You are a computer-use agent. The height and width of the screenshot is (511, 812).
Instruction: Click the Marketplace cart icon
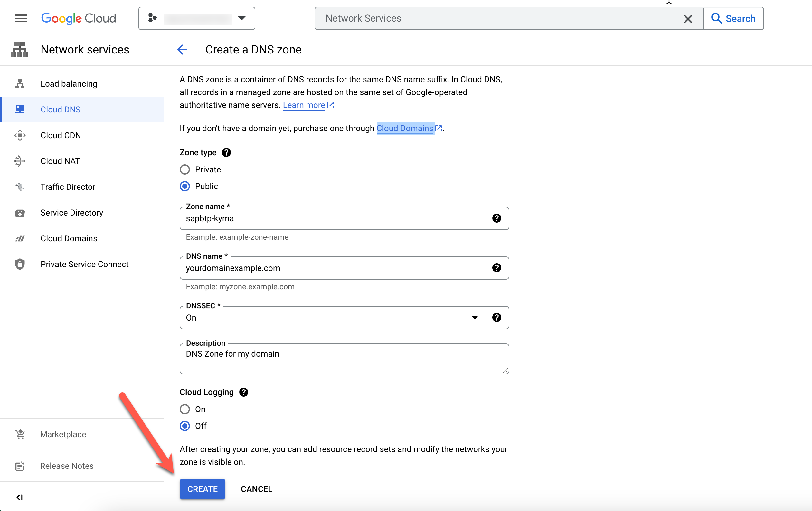pyautogui.click(x=20, y=434)
